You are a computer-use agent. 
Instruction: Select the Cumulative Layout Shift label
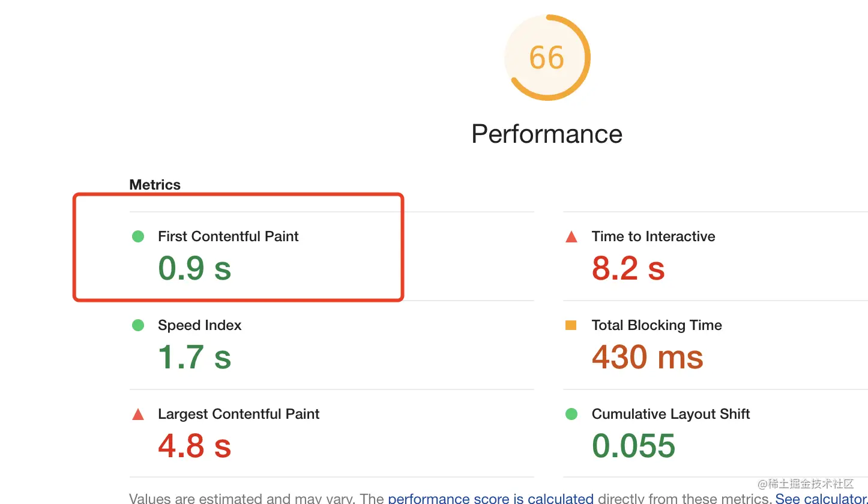671,414
